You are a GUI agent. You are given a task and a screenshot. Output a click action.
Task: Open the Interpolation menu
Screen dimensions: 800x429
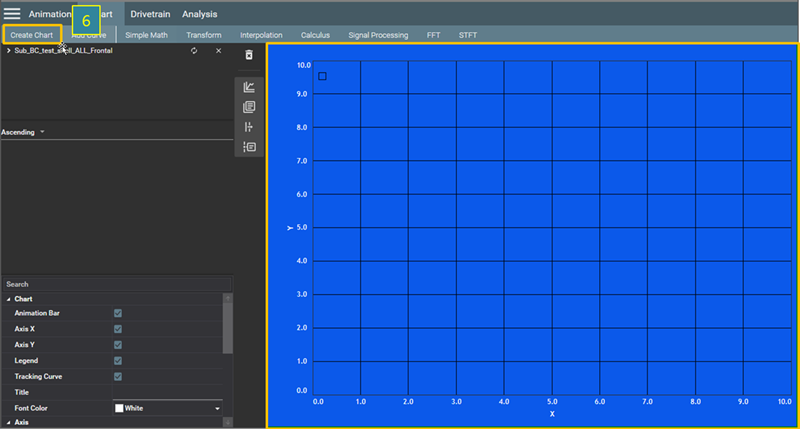261,35
